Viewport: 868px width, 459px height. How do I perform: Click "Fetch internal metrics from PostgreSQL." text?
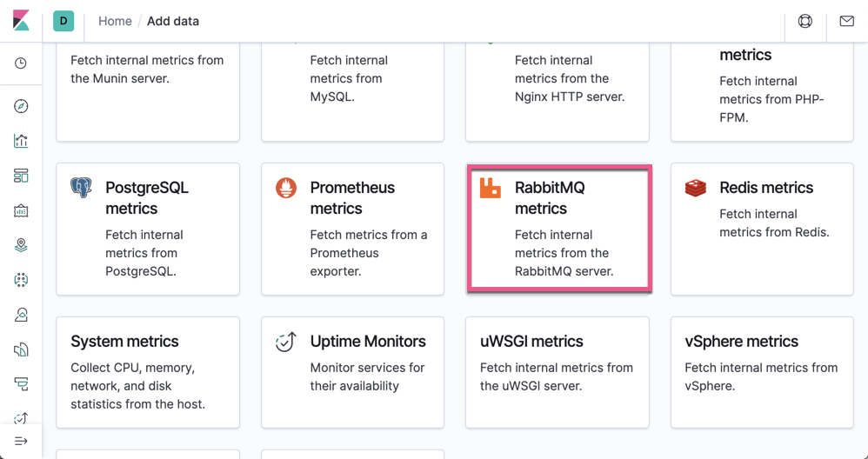click(x=144, y=253)
